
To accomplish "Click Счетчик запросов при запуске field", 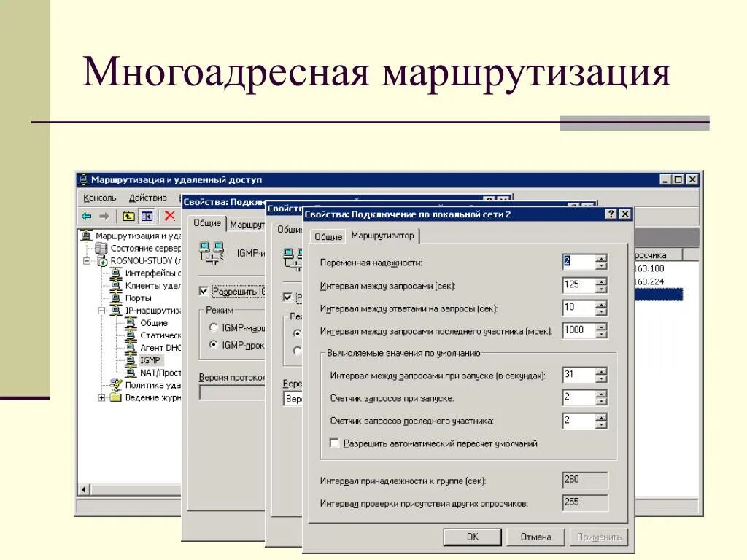I will point(578,397).
